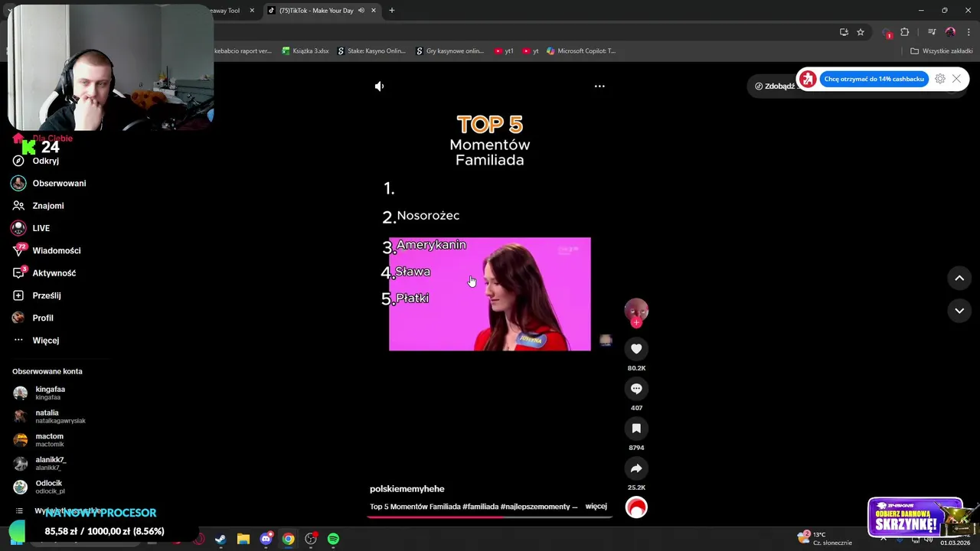Go to next video with down chevron
The image size is (980, 551).
[x=959, y=311]
